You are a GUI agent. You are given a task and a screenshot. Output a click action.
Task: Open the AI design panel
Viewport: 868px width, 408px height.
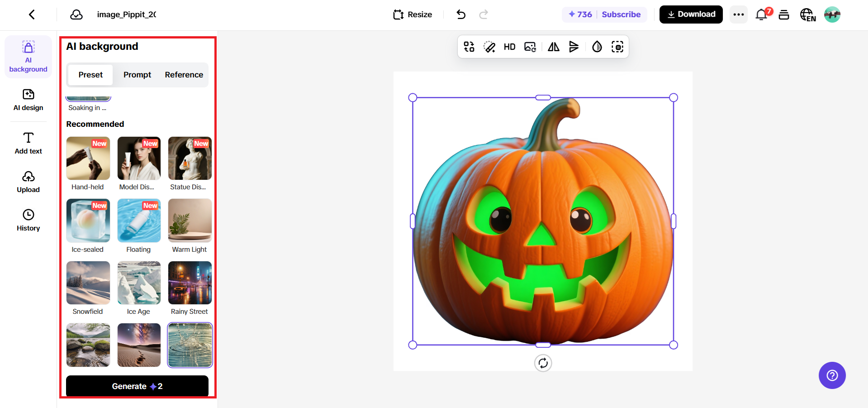(x=28, y=101)
